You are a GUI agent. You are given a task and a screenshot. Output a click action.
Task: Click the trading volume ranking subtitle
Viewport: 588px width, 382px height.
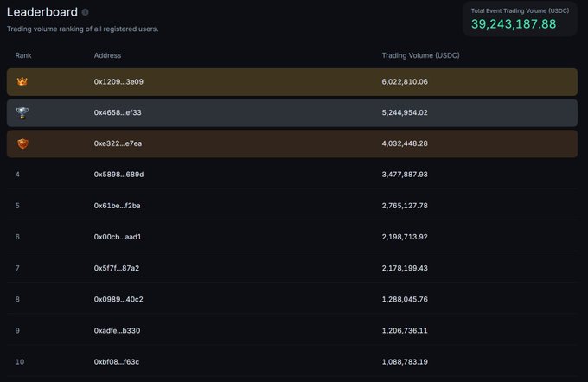[82, 29]
